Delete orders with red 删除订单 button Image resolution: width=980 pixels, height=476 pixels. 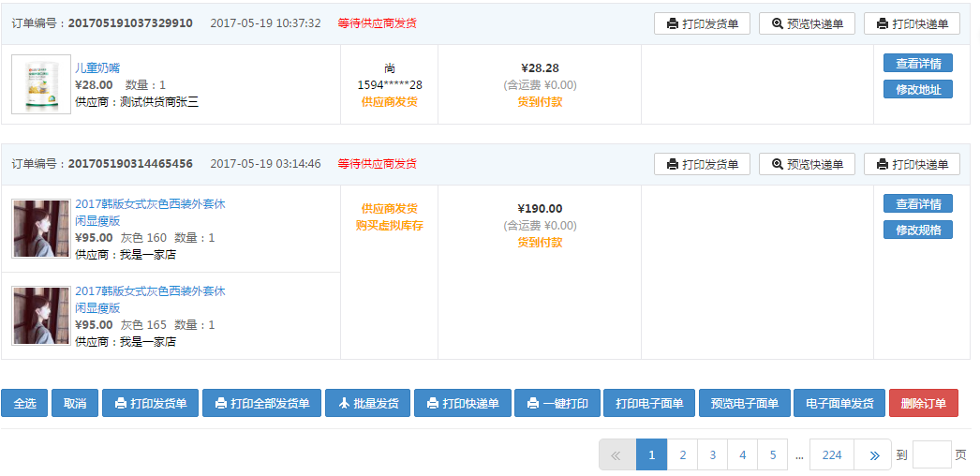[x=923, y=403]
